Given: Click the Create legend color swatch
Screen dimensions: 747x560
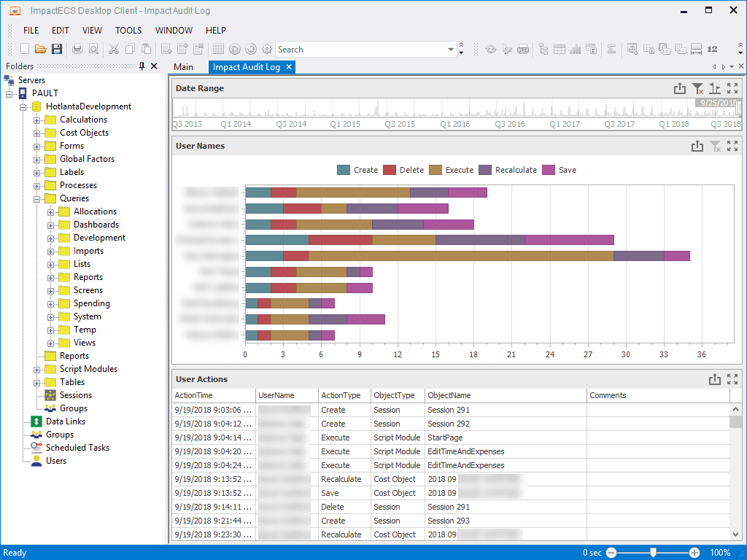Looking at the screenshot, I should [344, 170].
